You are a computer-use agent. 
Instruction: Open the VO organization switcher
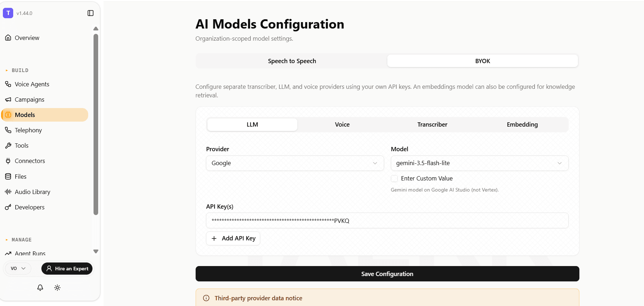point(18,269)
